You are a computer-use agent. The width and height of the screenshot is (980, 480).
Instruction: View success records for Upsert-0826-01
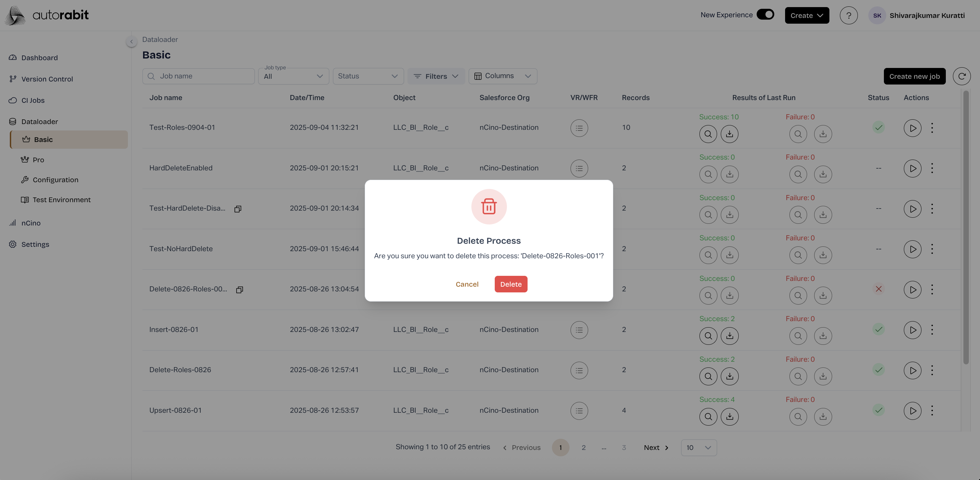click(708, 417)
